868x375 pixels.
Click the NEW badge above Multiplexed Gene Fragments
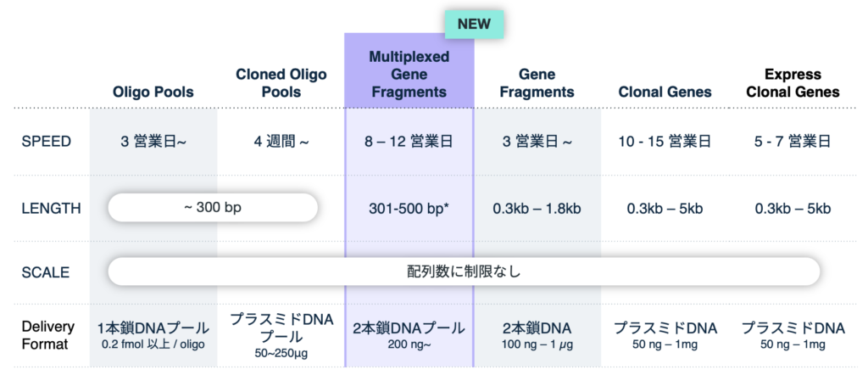pos(475,25)
